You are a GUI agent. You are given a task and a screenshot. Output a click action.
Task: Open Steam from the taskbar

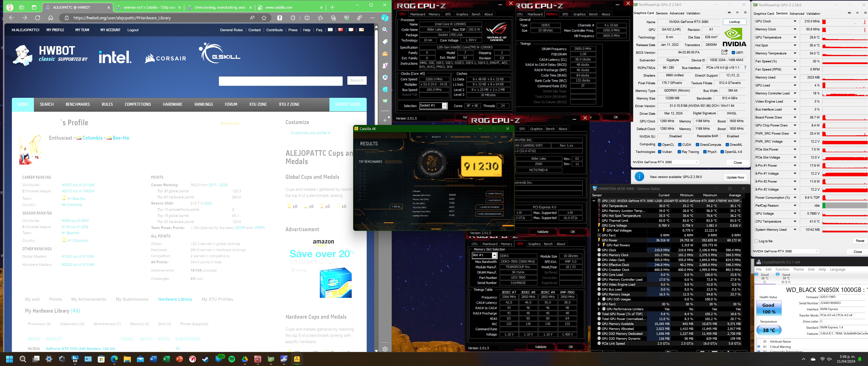point(205,359)
